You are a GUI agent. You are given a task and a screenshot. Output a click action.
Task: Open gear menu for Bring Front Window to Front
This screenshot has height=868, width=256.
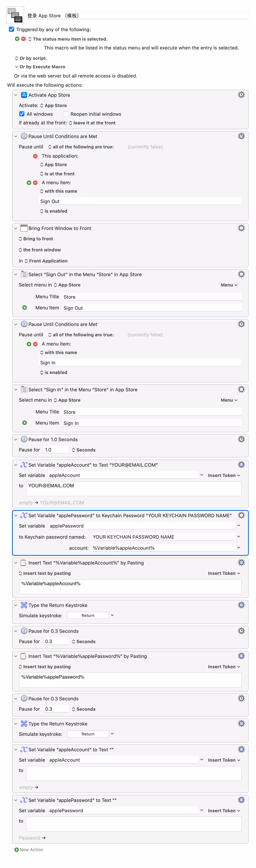point(241,228)
